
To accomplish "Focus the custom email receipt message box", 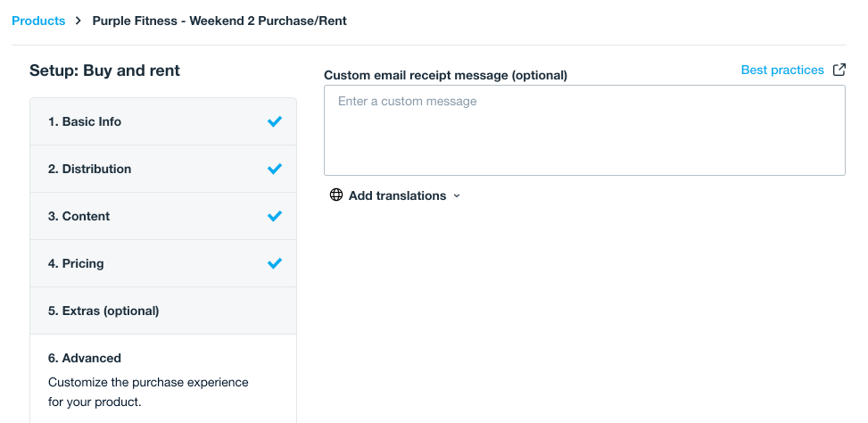I will point(584,130).
